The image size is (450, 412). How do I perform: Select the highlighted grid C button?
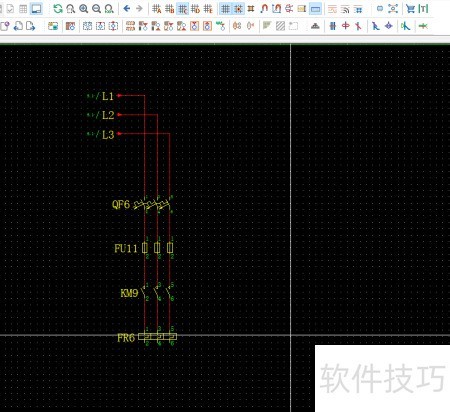coord(182,9)
